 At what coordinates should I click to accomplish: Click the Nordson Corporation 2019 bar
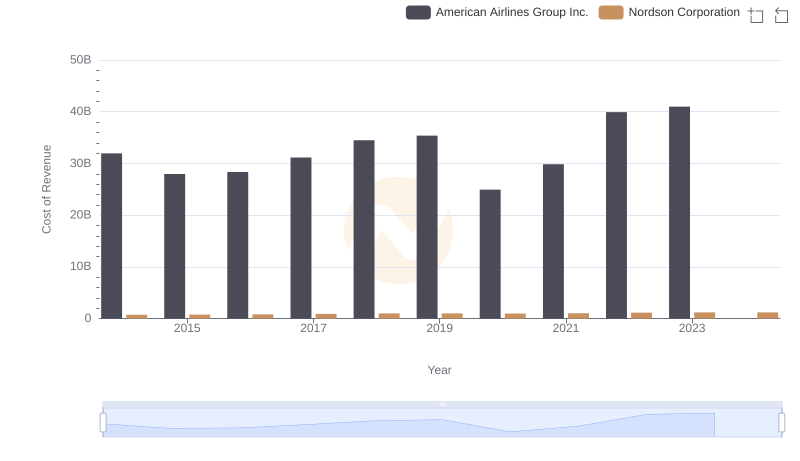pyautogui.click(x=452, y=316)
